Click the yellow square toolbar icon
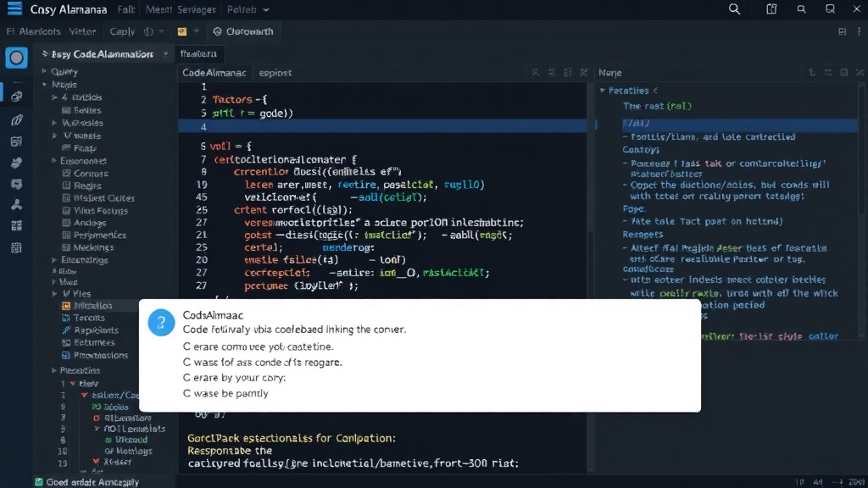The width and height of the screenshot is (868, 488). click(x=181, y=31)
